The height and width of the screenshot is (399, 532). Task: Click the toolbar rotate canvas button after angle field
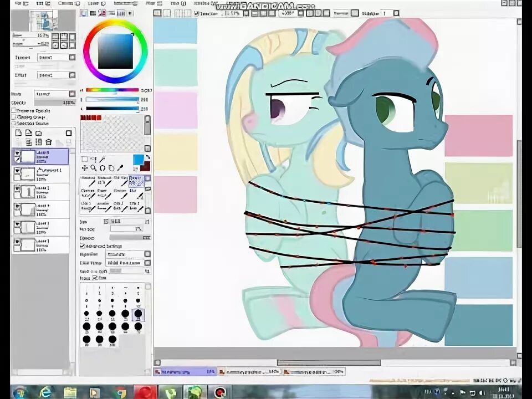(309, 13)
